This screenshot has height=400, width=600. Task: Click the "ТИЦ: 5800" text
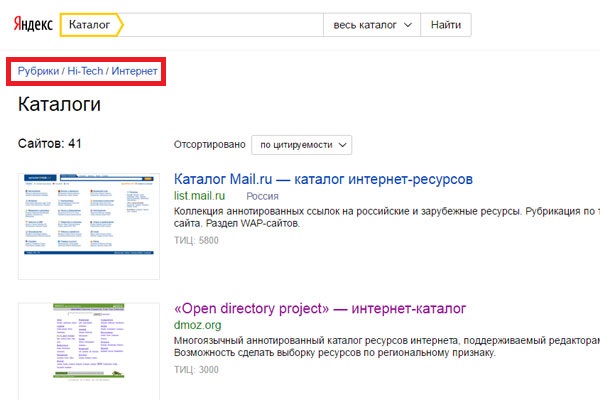click(196, 240)
